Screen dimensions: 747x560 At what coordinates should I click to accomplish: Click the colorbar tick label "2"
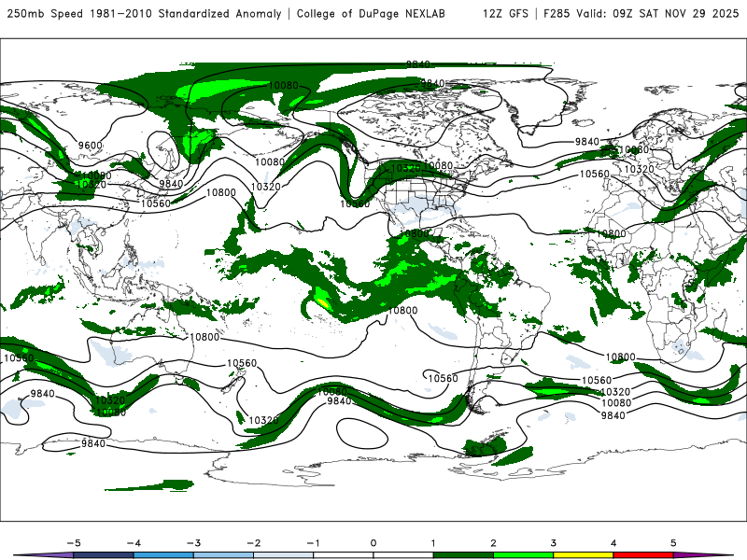pyautogui.click(x=493, y=543)
